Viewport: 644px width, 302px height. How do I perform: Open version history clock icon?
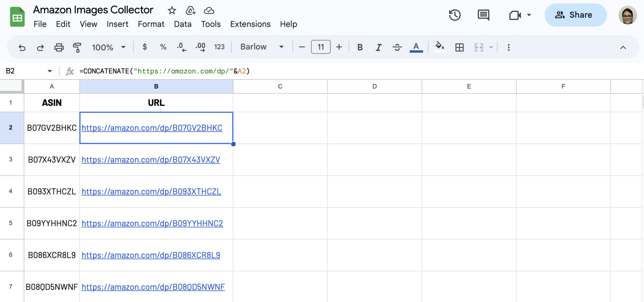coord(454,15)
